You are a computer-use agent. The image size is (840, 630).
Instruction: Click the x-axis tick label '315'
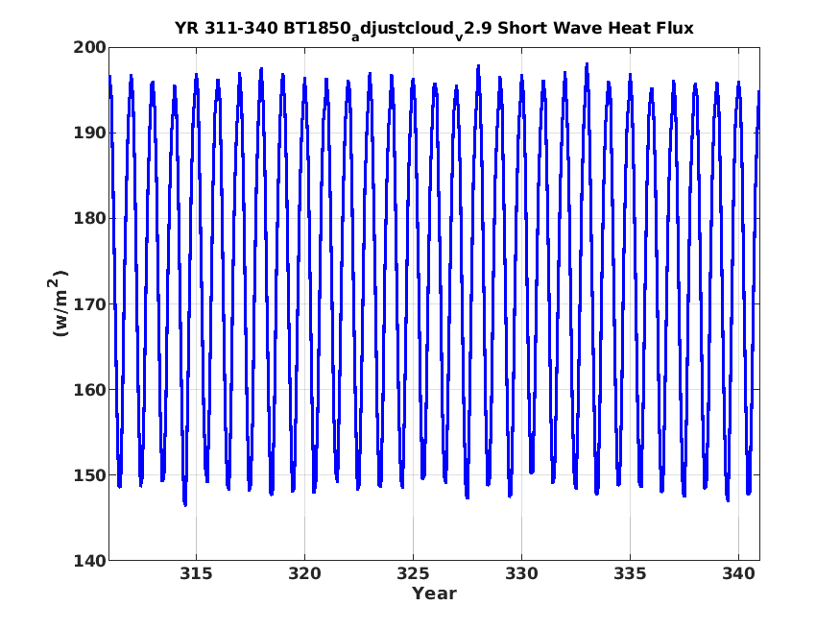pos(196,573)
